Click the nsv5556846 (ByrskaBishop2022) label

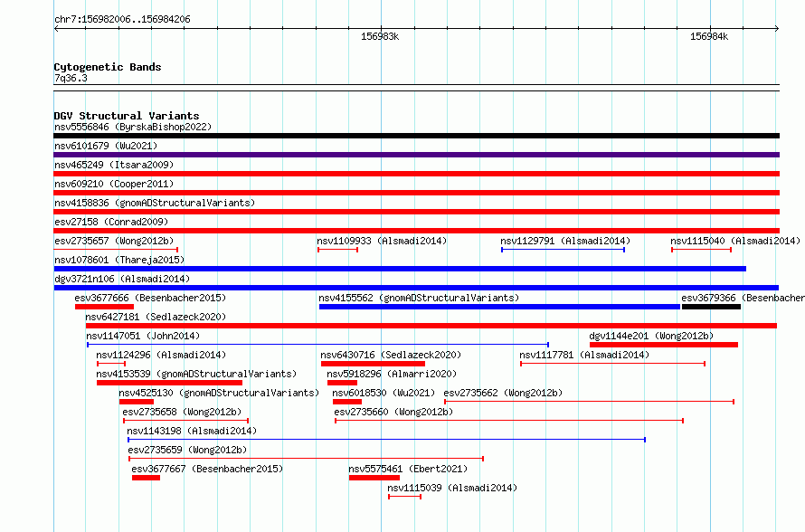tap(133, 127)
